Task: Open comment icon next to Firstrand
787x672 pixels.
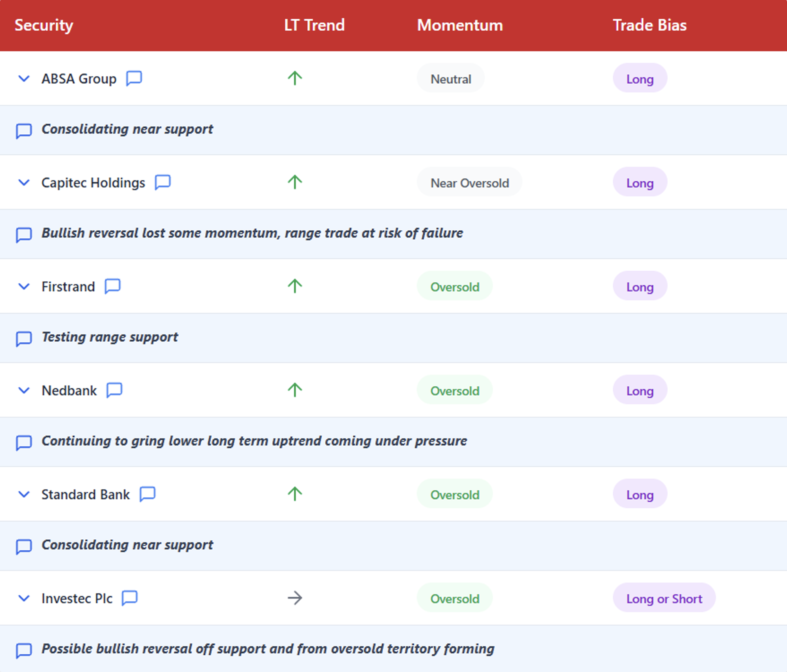Action: click(112, 286)
